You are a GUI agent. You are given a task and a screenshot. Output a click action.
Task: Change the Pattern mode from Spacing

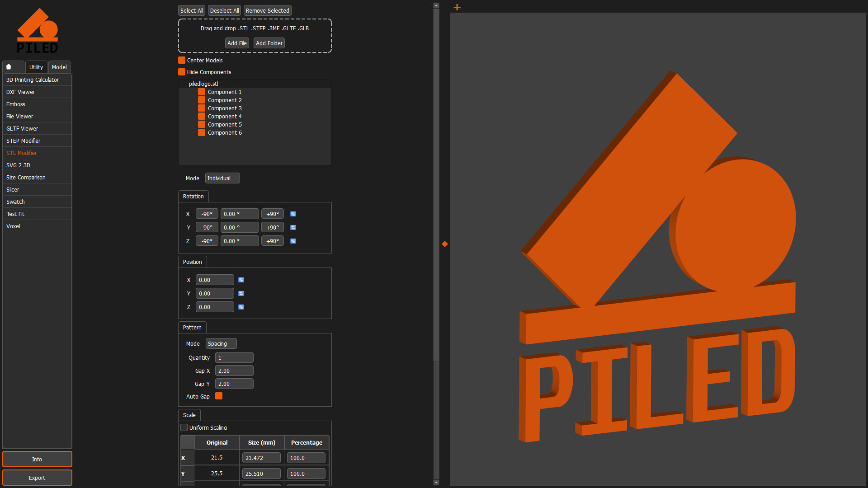coord(221,343)
